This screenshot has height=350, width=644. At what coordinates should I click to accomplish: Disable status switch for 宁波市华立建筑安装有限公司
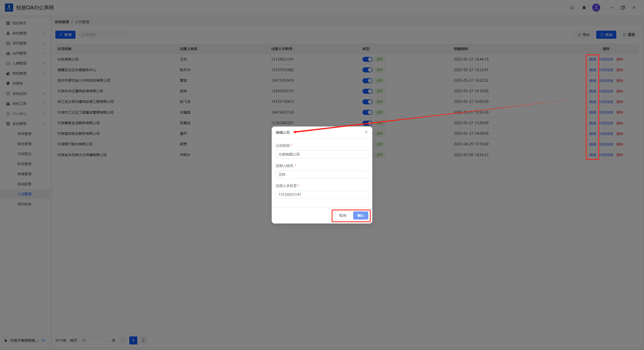pos(367,92)
